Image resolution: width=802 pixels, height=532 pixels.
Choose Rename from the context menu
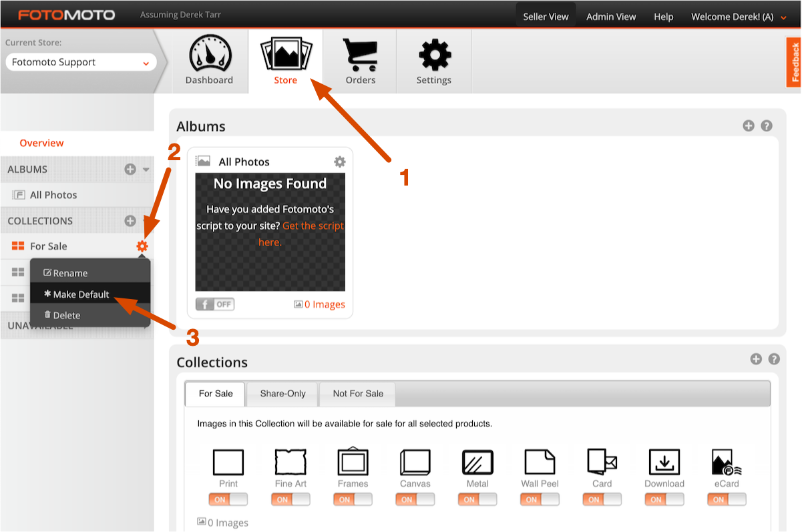(x=90, y=273)
